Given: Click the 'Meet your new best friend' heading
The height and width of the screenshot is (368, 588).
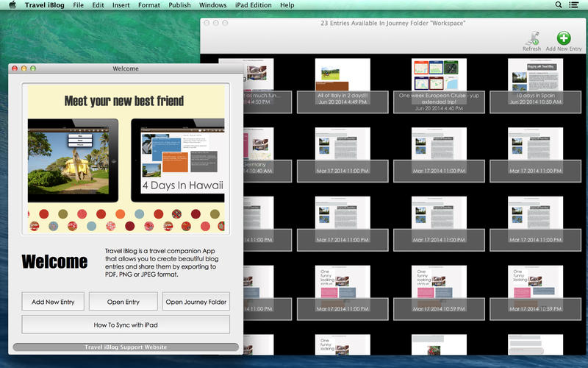Looking at the screenshot, I should coord(124,101).
